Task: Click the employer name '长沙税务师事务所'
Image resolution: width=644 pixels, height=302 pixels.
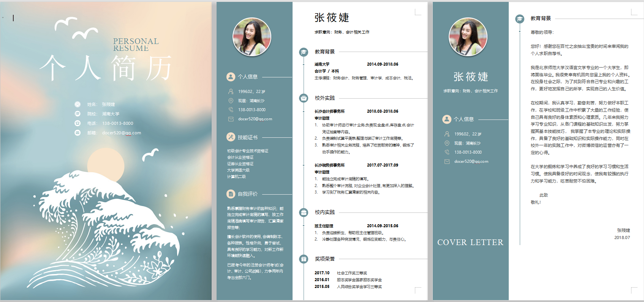Action: 329,165
